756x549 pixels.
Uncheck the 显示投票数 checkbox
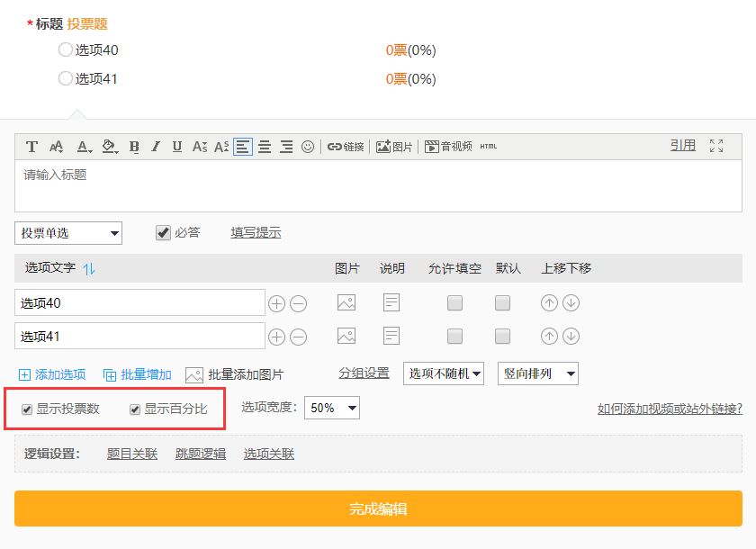tap(27, 409)
